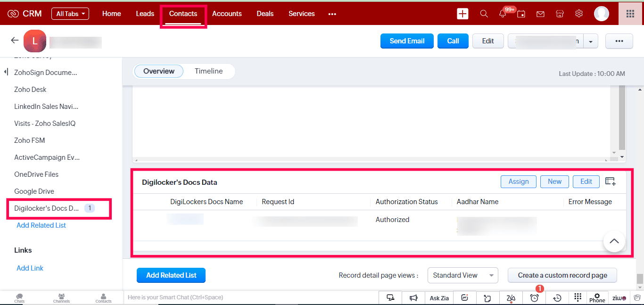Viewport: 644px width, 305px height.
Task: Go to the Deals tab
Action: click(x=265, y=14)
